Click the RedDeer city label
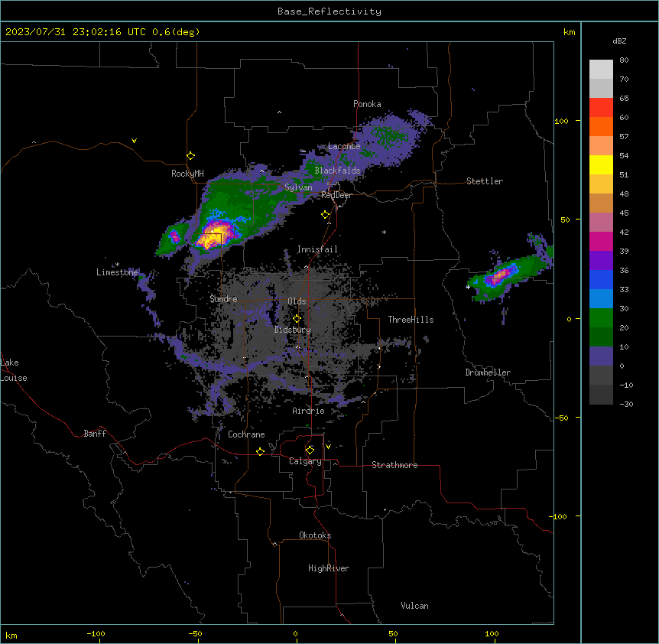 [x=336, y=195]
